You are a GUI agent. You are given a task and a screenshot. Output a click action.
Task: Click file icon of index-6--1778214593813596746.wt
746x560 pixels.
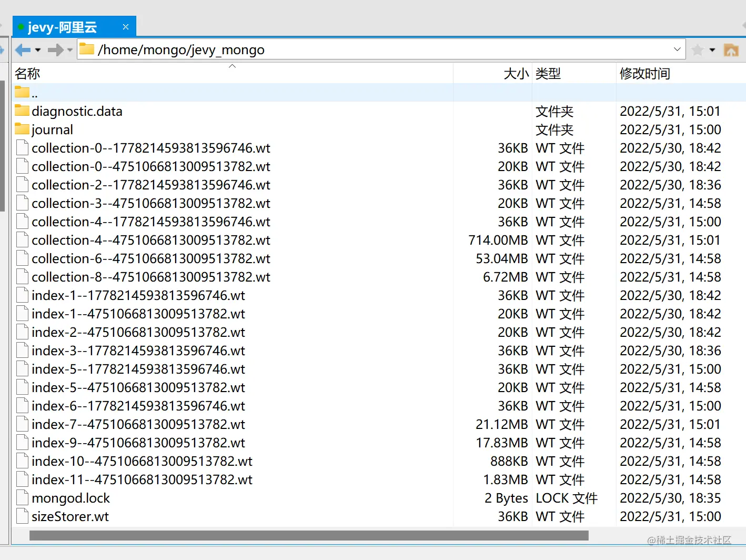[x=22, y=406]
